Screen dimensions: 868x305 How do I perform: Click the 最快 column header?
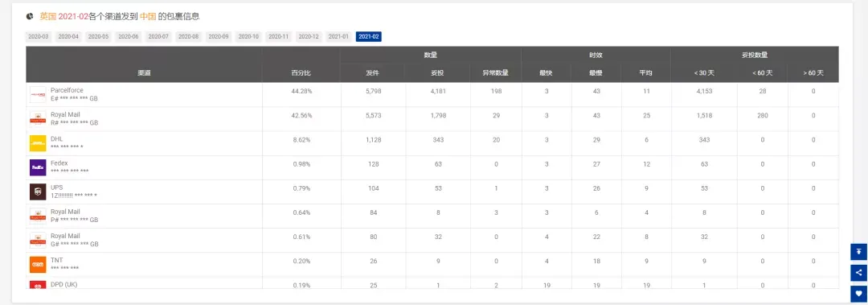click(x=546, y=72)
